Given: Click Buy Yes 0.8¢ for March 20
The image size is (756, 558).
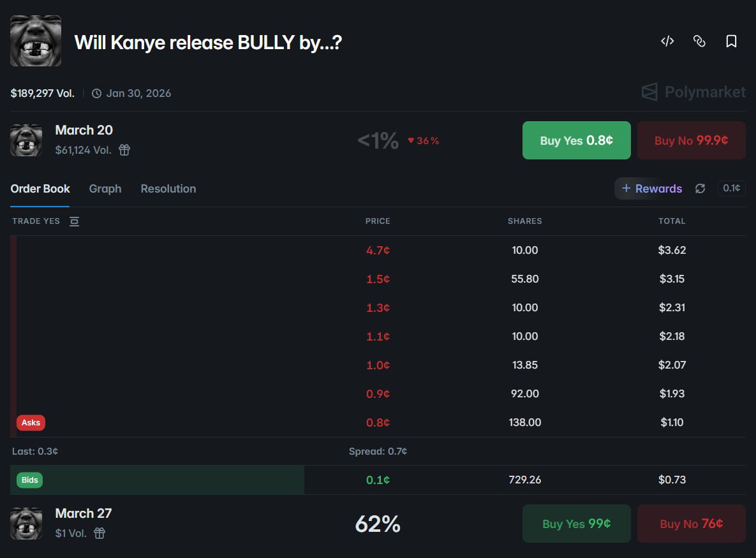Looking at the screenshot, I should tap(576, 140).
